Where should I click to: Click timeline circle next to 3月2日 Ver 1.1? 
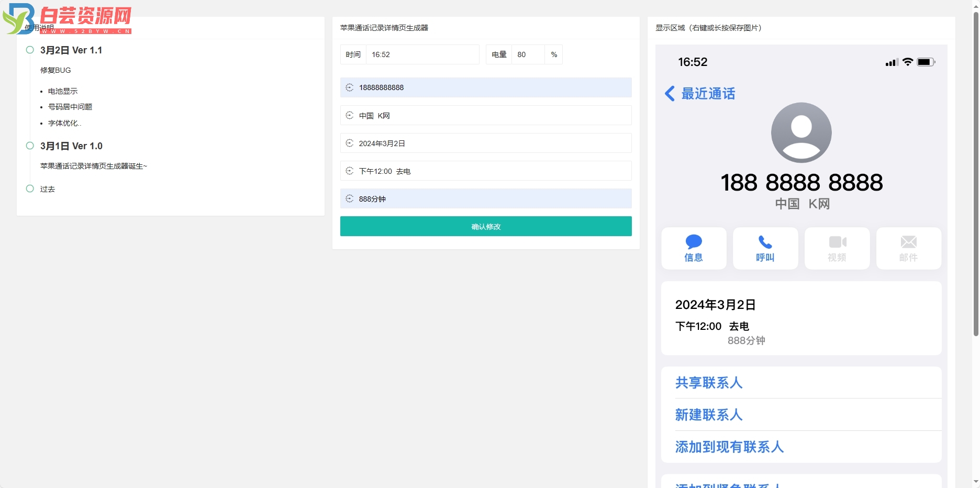(30, 50)
